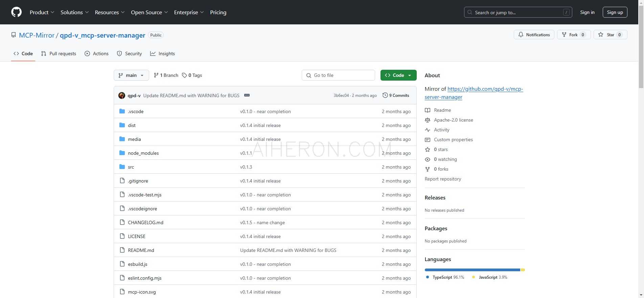
Task: Click the Sign up button
Action: pos(615,12)
